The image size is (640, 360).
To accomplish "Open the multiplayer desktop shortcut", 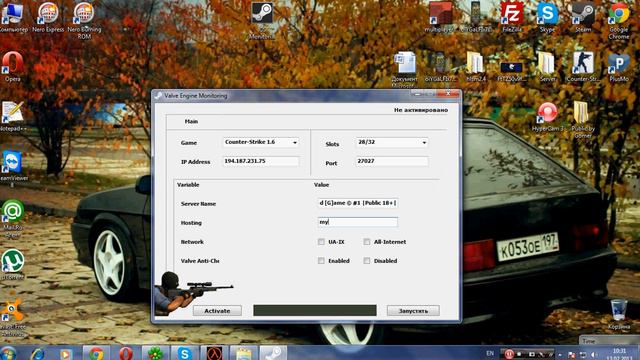I will 440,17.
